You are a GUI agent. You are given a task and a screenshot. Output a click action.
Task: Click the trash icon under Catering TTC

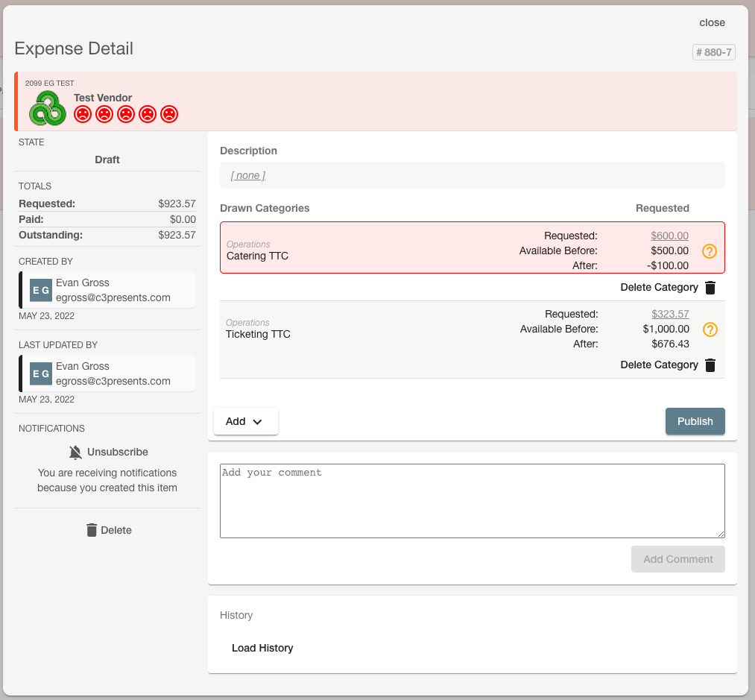pyautogui.click(x=710, y=288)
